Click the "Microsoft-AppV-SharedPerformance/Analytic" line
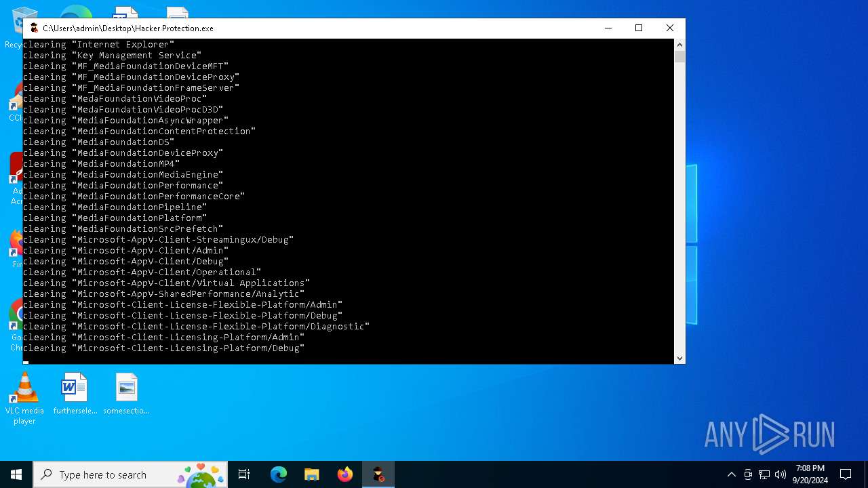The width and height of the screenshot is (868, 488). pos(164,293)
